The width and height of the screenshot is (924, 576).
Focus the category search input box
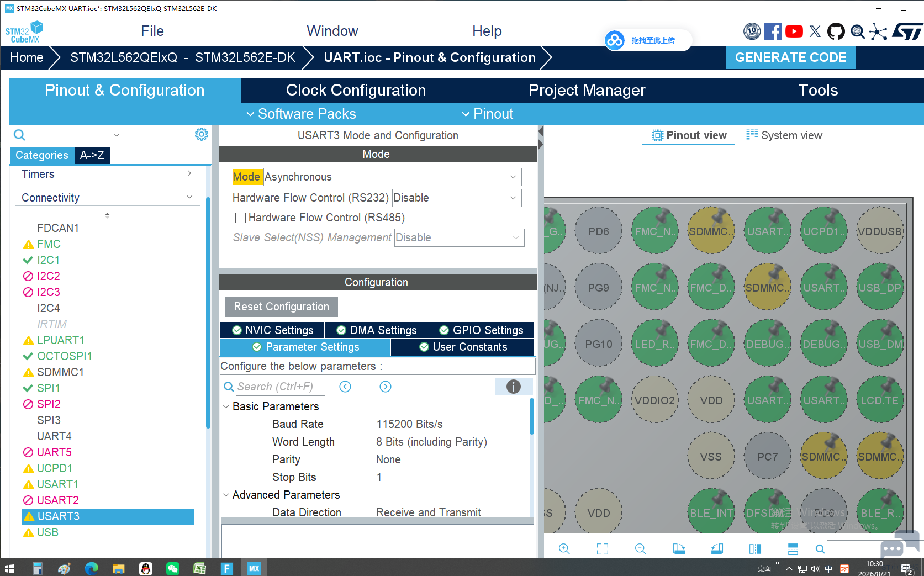[70, 135]
